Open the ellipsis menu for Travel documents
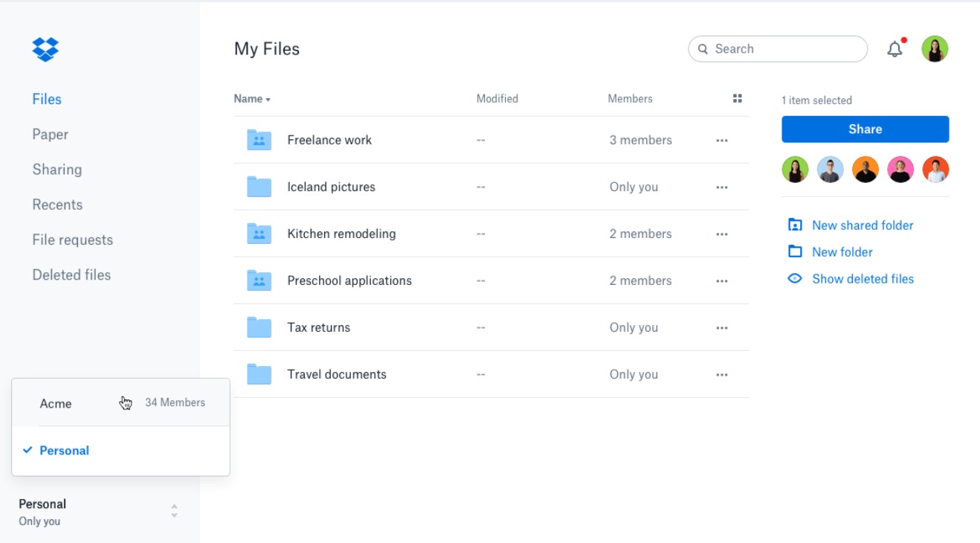The width and height of the screenshot is (980, 543). 721,374
